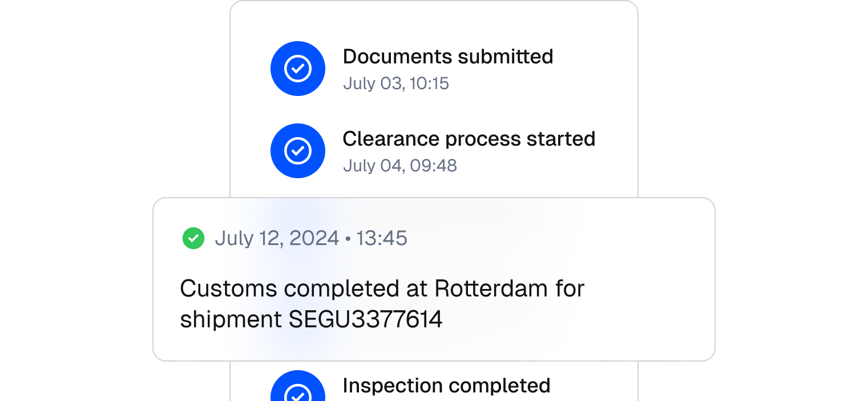
Task: Select the Documents submitted step title
Action: (447, 57)
